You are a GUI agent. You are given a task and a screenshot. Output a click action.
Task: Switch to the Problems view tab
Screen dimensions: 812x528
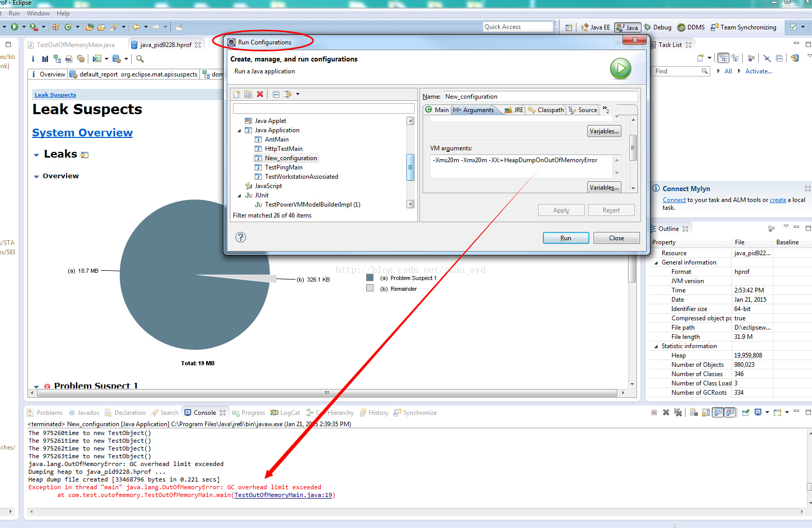pos(45,413)
